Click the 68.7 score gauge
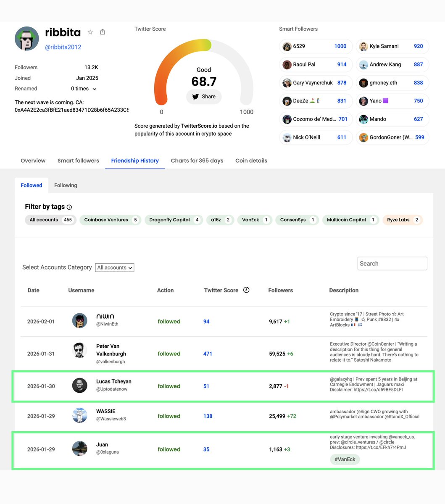Screen dimensions: 445x504 204,71
